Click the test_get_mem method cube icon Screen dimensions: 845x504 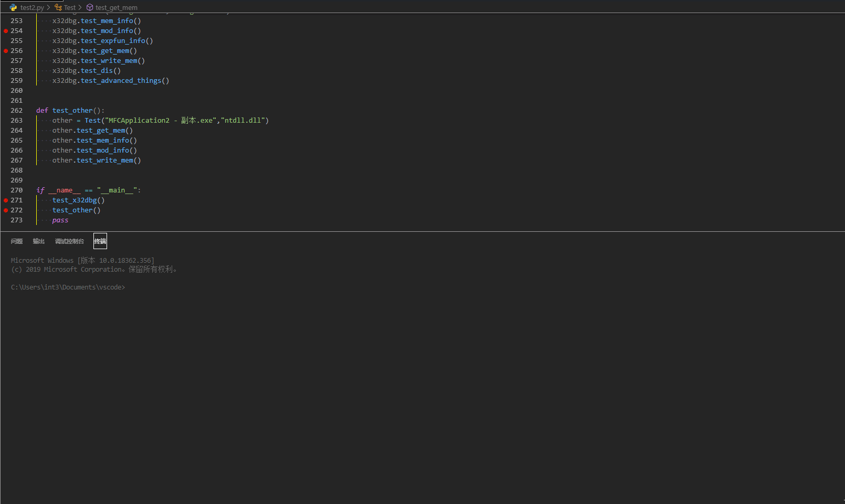(90, 7)
